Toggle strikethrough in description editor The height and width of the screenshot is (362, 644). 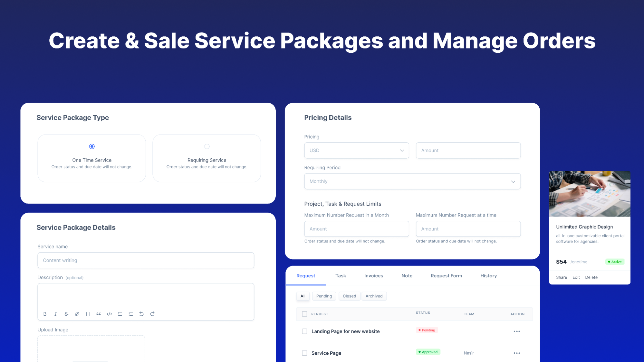click(x=66, y=314)
